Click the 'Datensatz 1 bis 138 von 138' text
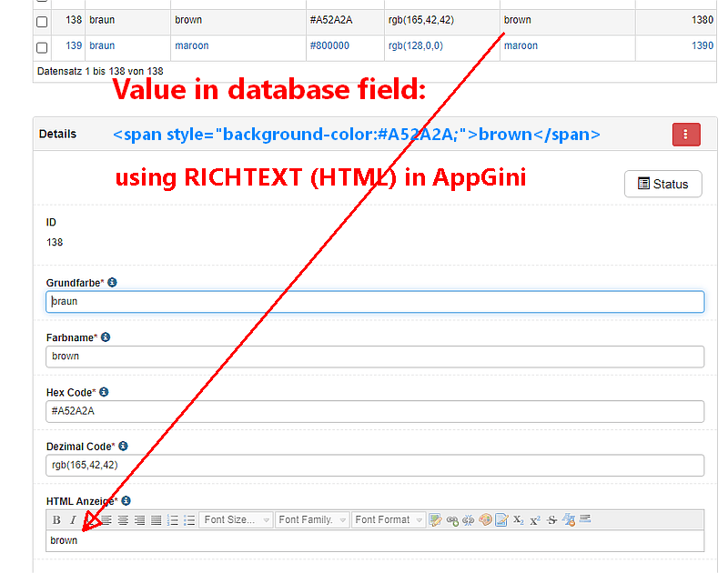728x573 pixels. click(x=100, y=71)
